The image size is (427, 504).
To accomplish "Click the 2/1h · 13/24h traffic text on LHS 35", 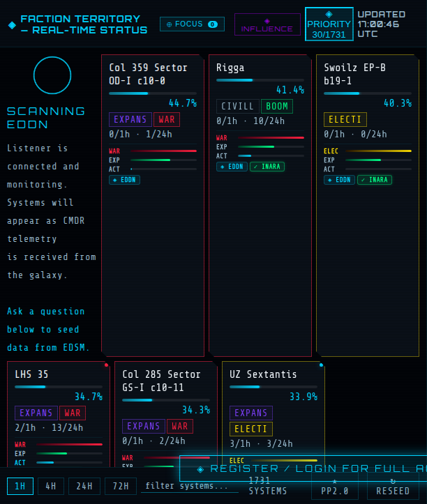I will pos(49,428).
